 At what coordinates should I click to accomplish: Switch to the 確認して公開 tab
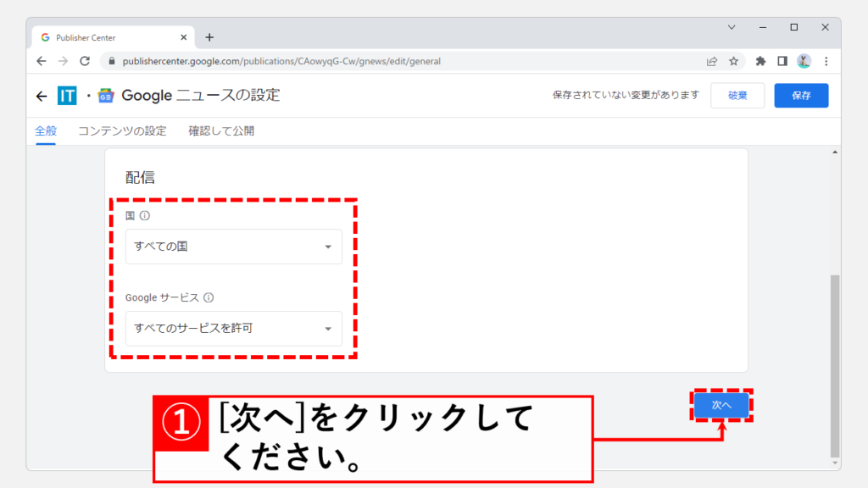pos(221,131)
